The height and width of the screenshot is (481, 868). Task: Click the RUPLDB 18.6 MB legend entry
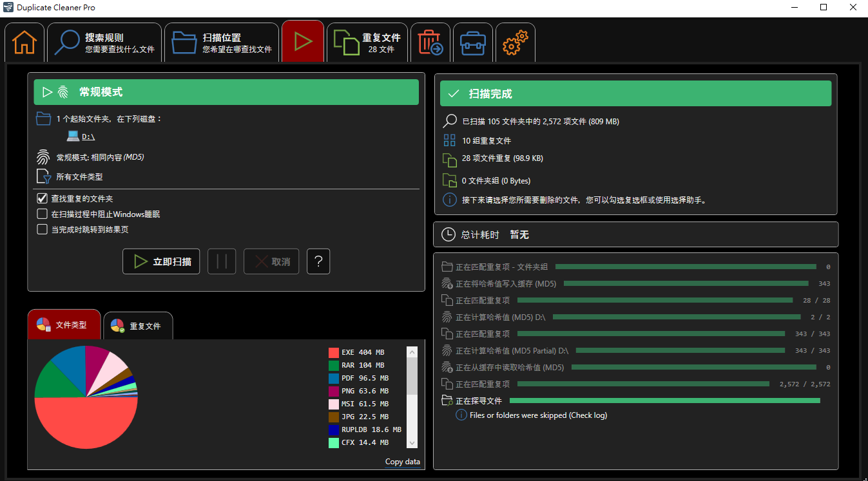[x=365, y=429]
